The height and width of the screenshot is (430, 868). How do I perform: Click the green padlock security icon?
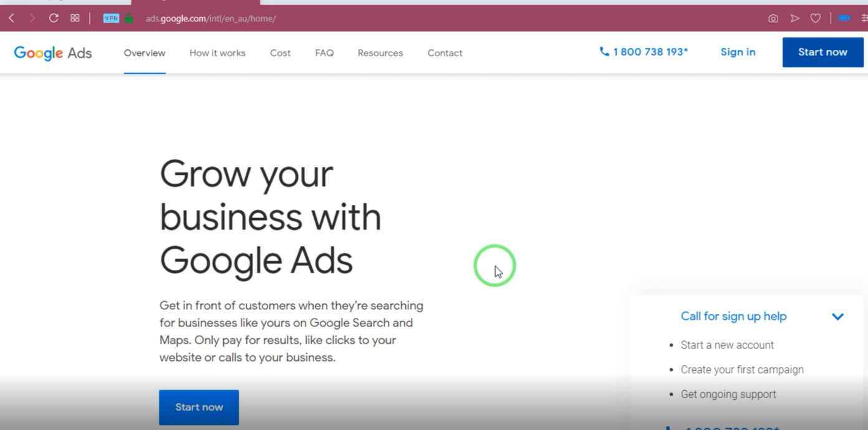pyautogui.click(x=128, y=18)
